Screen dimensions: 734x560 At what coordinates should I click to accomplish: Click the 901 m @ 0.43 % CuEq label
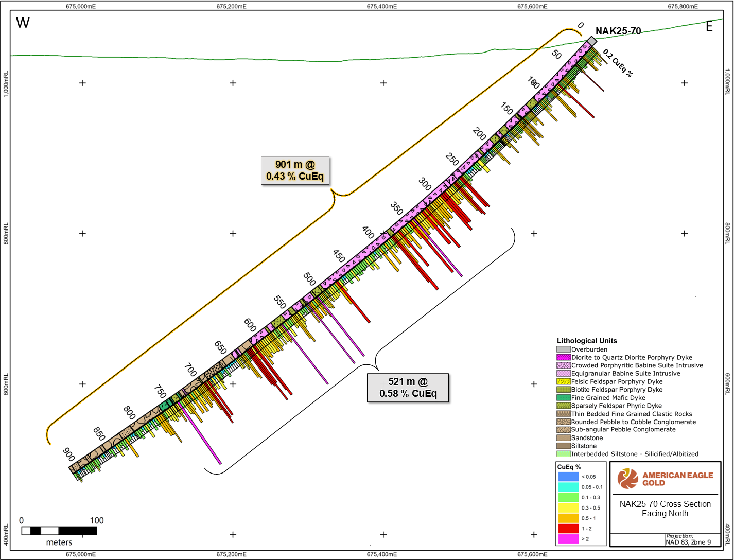tap(295, 170)
